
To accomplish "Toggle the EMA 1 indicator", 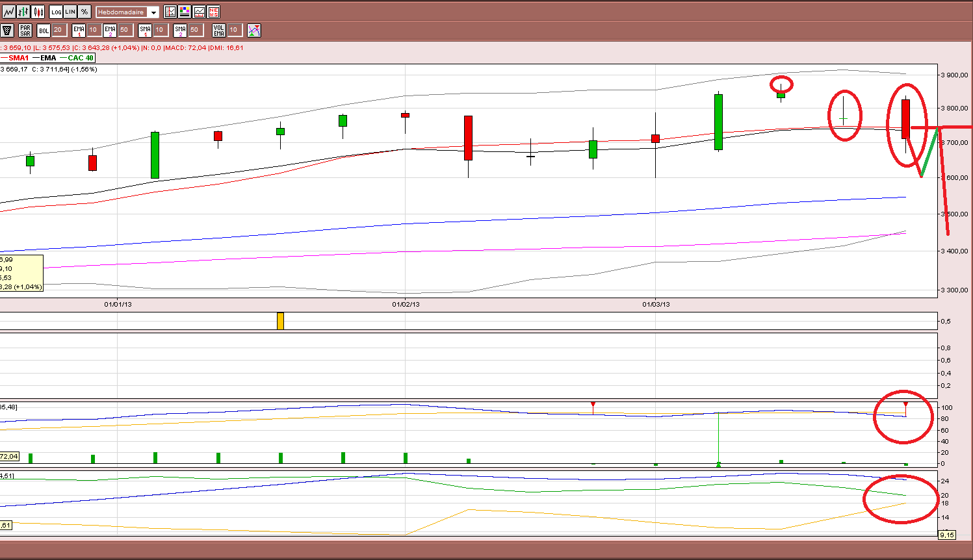I will point(79,31).
